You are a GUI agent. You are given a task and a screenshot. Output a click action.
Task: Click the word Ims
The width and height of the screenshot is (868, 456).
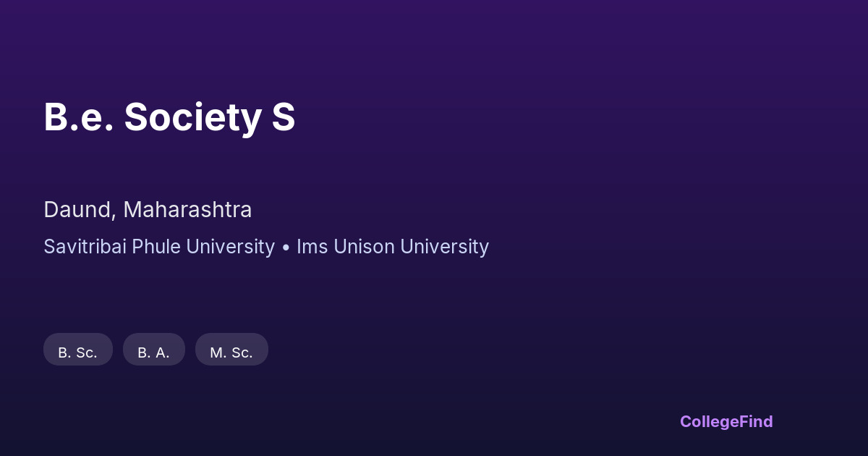click(312, 247)
